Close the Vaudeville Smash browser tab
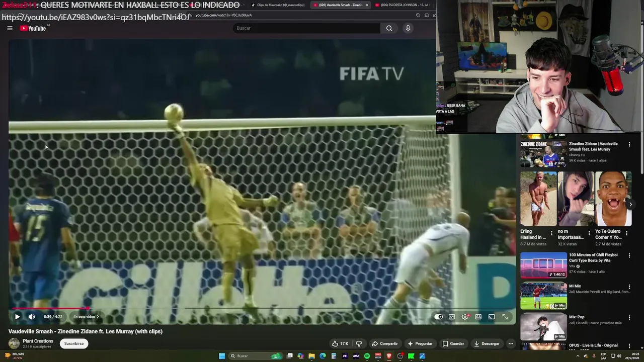Viewport: 644px width, 362px height. click(x=367, y=5)
